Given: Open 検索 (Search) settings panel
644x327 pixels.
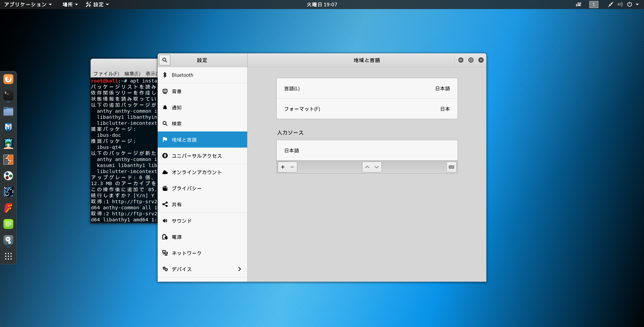Looking at the screenshot, I should 202,123.
